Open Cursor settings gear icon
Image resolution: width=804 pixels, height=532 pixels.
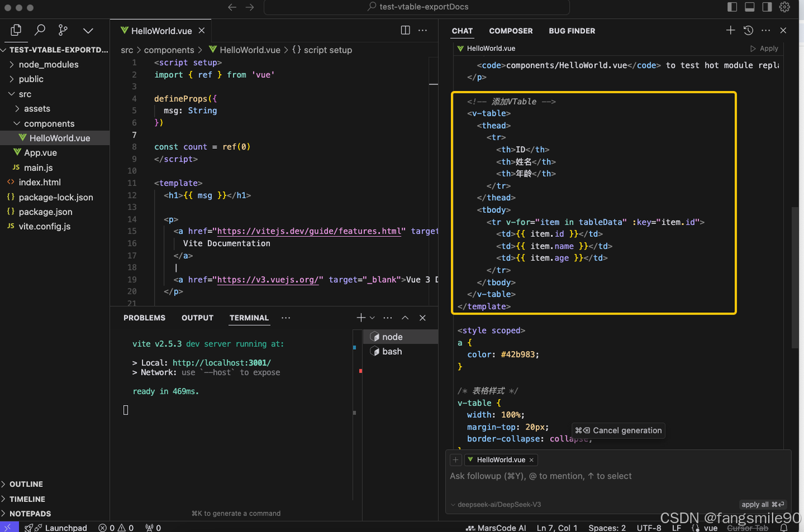pyautogui.click(x=785, y=7)
